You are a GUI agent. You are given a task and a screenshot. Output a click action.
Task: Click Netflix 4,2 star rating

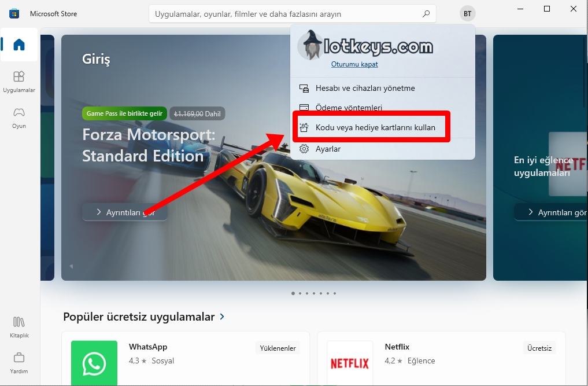coord(393,361)
